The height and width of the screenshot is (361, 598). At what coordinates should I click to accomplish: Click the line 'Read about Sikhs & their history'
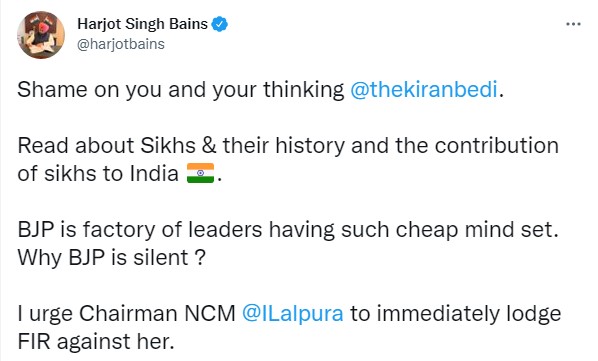point(181,146)
